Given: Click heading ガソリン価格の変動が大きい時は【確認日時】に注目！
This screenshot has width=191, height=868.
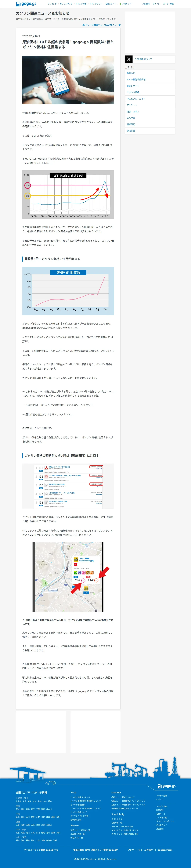Looking at the screenshot, I should [62, 456].
